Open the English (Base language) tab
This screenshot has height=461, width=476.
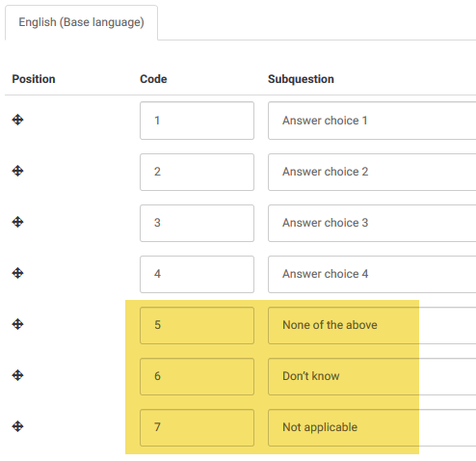click(x=81, y=22)
